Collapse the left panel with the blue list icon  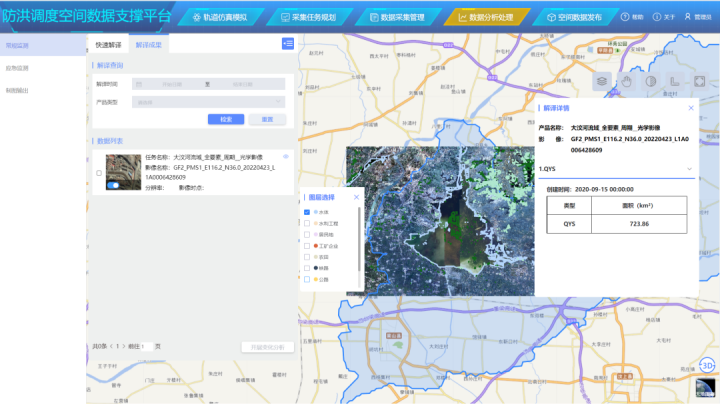point(288,44)
